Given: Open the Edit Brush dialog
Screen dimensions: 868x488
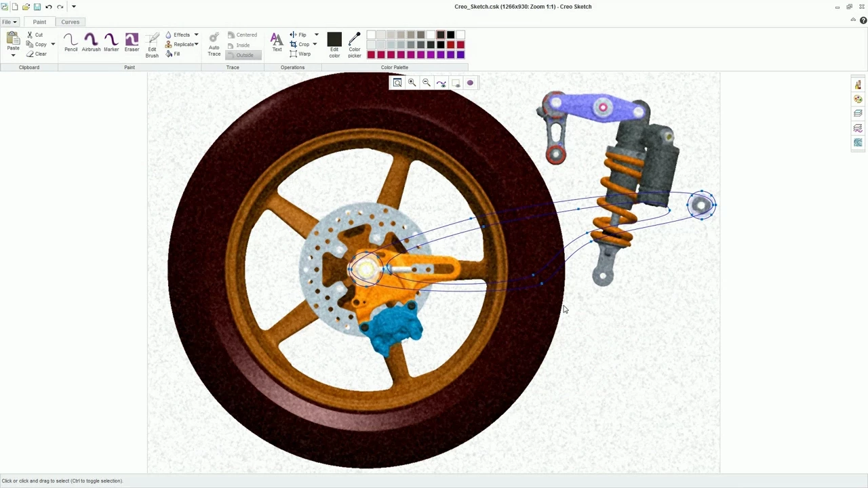Looking at the screenshot, I should [152, 45].
